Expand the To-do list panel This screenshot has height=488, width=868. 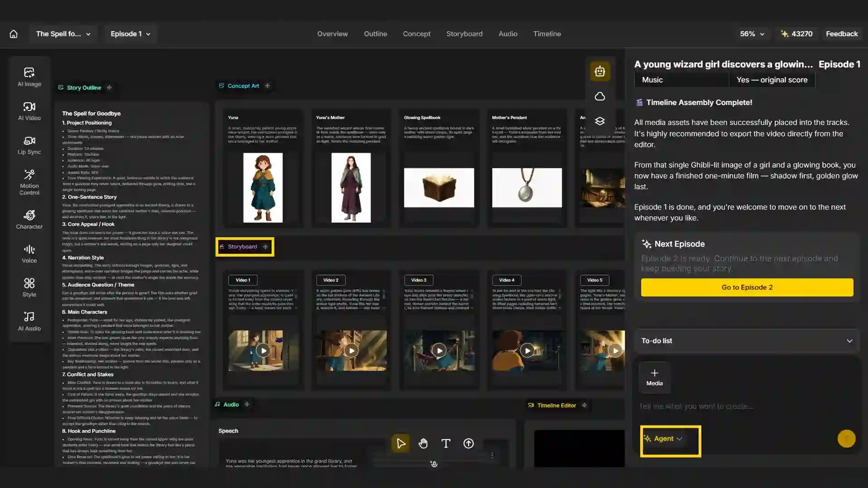(x=747, y=341)
